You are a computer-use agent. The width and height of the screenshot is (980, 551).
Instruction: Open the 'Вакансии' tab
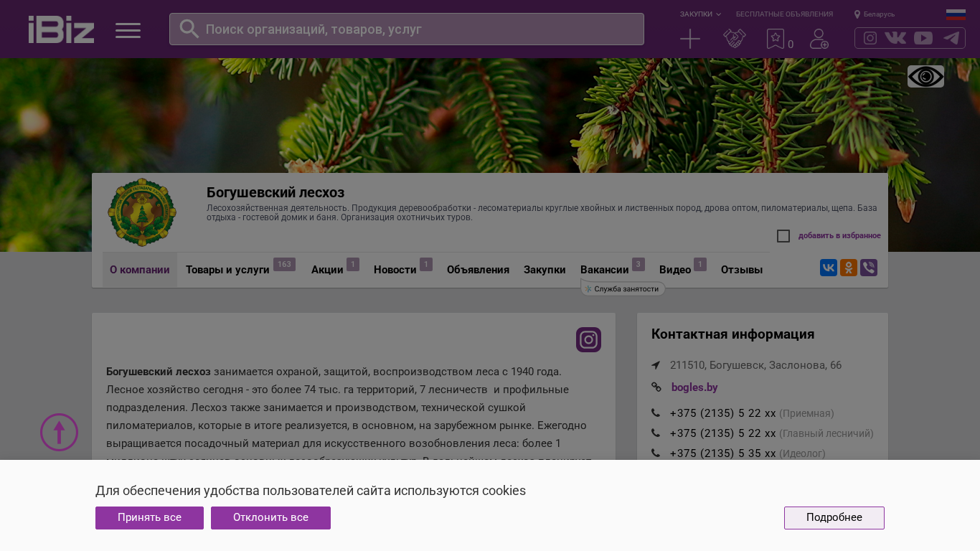pos(604,270)
